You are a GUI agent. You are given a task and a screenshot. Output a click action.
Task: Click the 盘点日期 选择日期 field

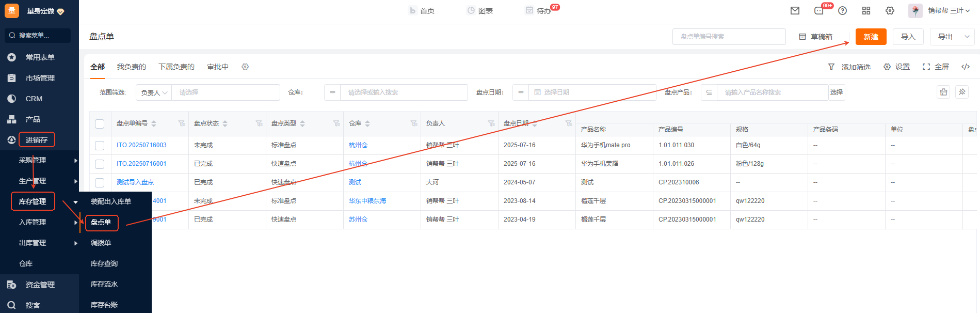592,92
